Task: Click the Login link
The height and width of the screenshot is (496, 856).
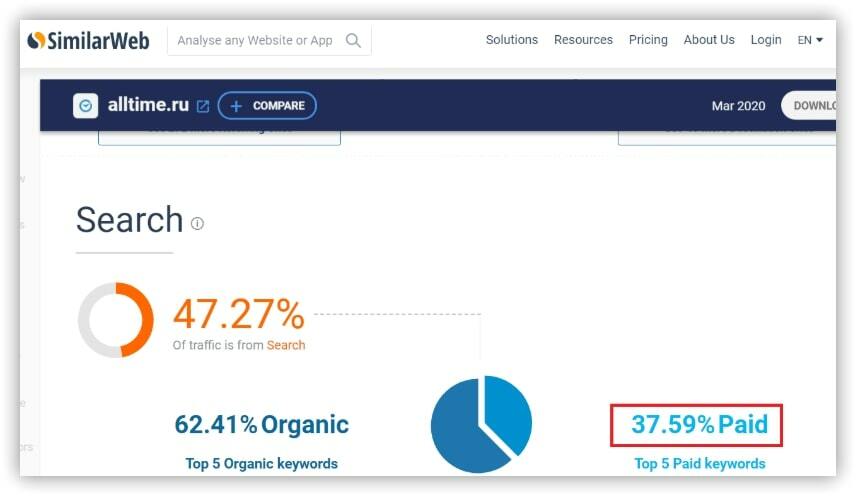Action: click(x=765, y=40)
